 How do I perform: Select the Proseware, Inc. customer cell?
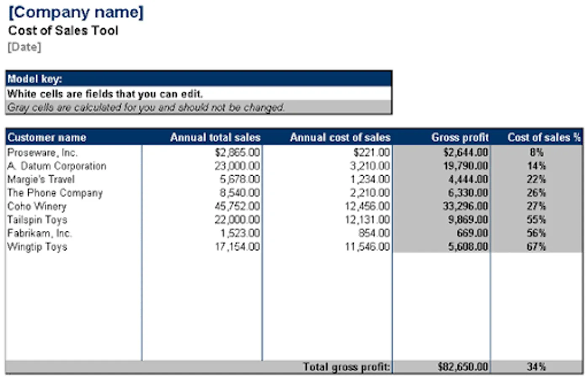[x=74, y=152]
